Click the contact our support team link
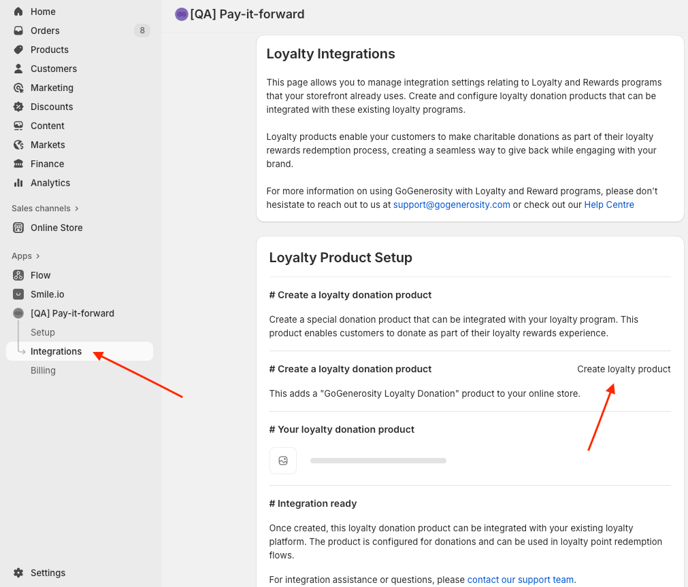Image resolution: width=688 pixels, height=587 pixels. coord(520,579)
